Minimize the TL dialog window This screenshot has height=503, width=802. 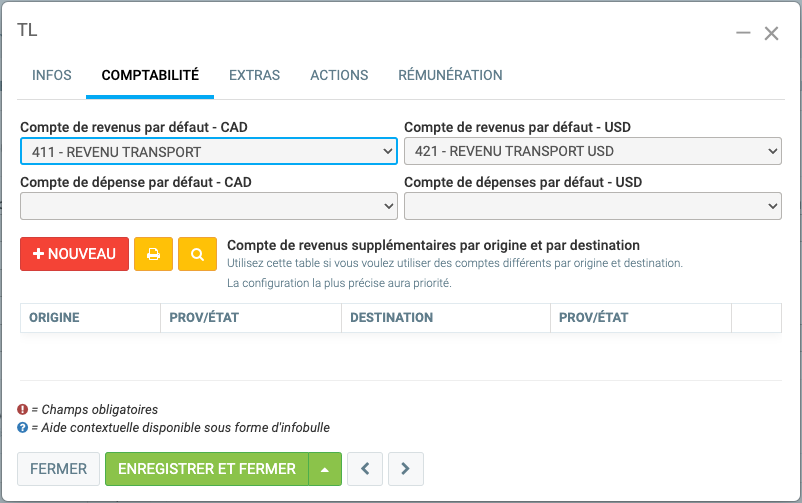743,33
